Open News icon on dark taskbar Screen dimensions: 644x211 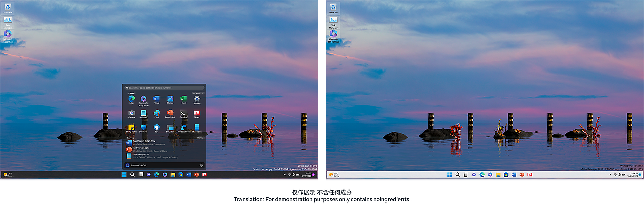tap(204, 175)
